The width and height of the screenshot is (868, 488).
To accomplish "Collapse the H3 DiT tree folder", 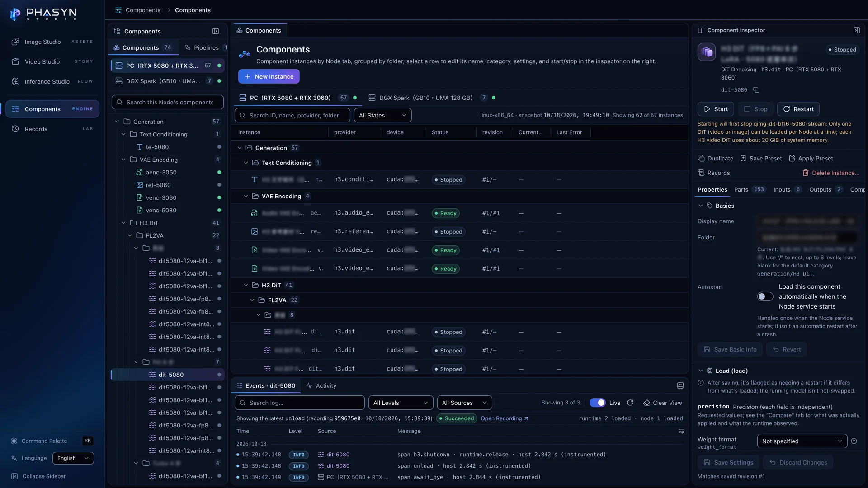I will click(x=123, y=223).
